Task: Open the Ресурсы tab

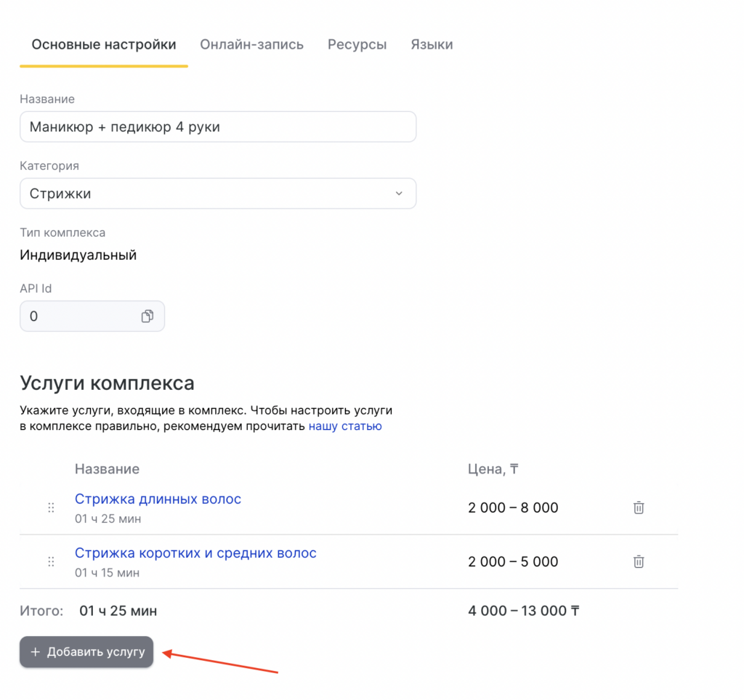Action: (357, 45)
